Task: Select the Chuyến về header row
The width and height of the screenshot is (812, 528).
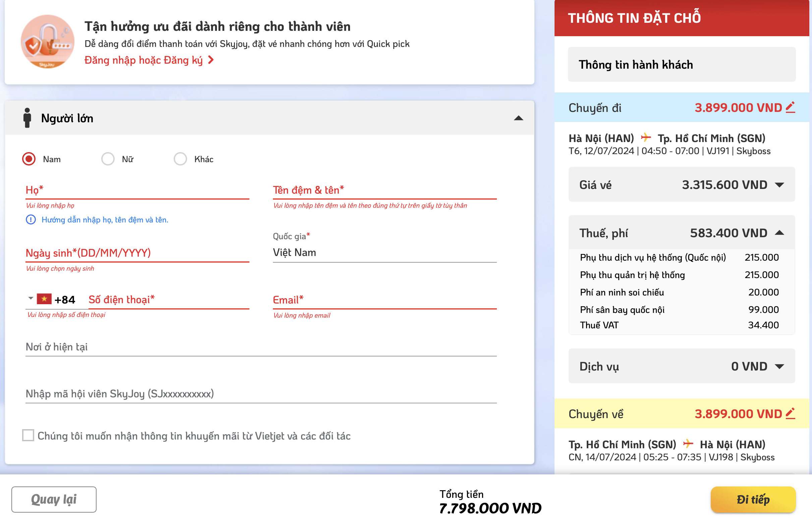Action: pos(682,413)
